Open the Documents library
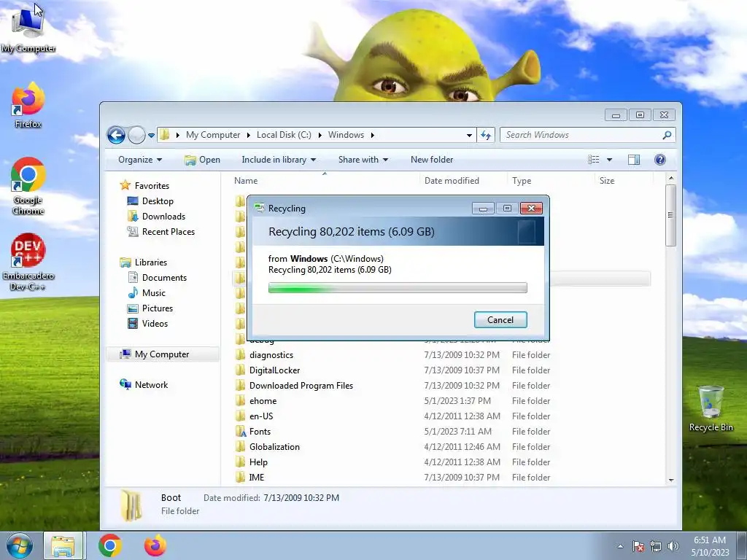The width and height of the screenshot is (747, 560). coord(164,278)
